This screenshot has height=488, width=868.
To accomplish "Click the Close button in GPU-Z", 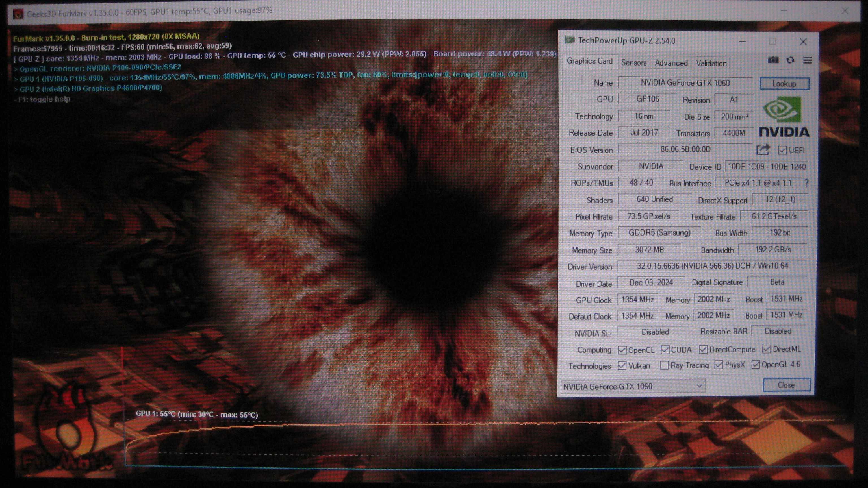I will click(x=786, y=385).
